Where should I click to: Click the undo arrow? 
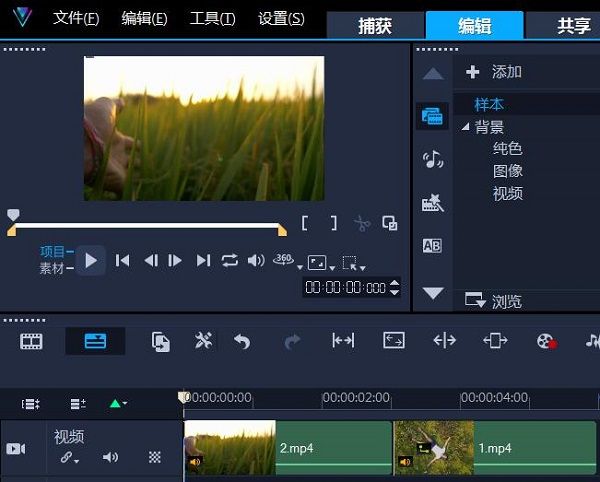click(x=242, y=341)
